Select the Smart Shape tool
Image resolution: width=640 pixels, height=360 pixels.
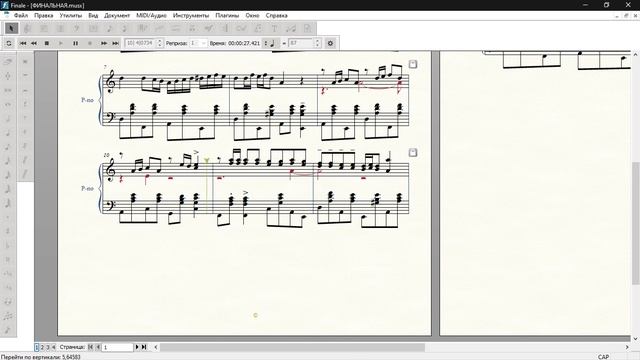pos(176,28)
